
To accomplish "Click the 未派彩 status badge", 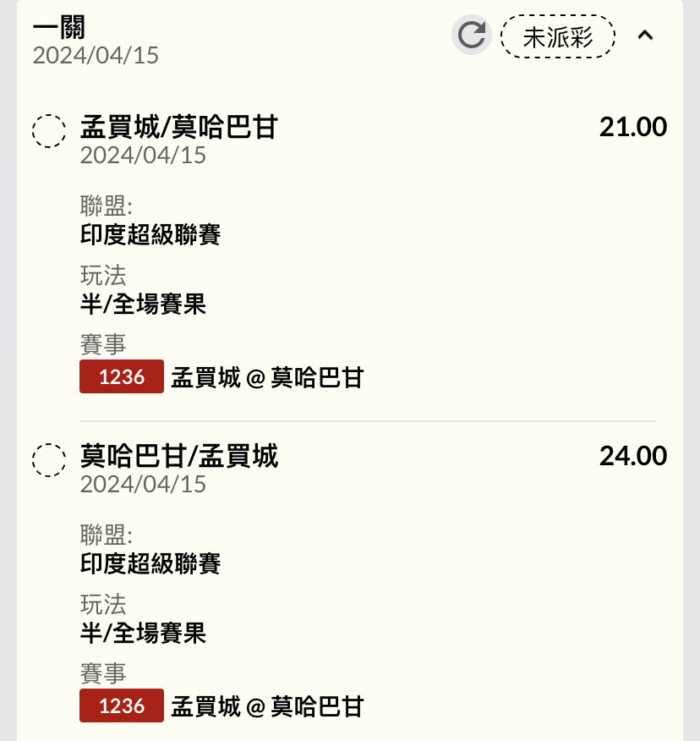I will tap(558, 36).
